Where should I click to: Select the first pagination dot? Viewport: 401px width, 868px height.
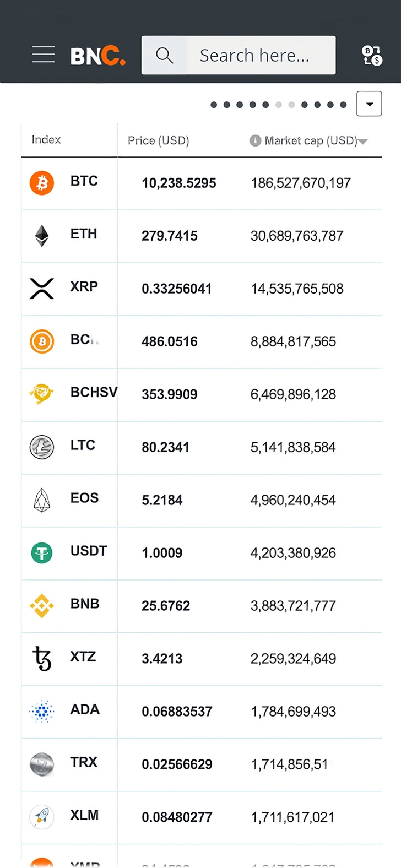point(214,105)
